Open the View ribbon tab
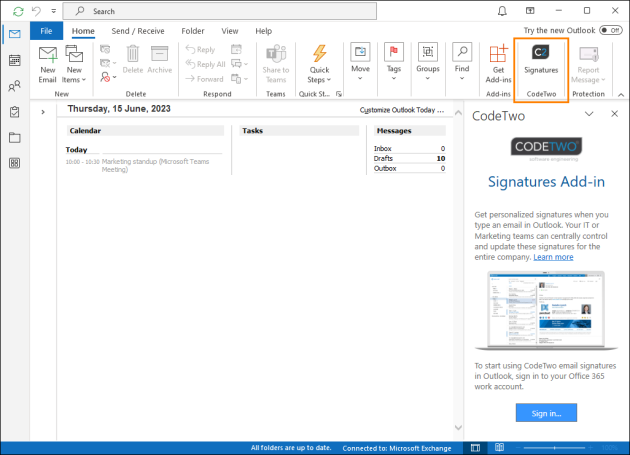Screen dimensions: 630x455 tap(230, 31)
